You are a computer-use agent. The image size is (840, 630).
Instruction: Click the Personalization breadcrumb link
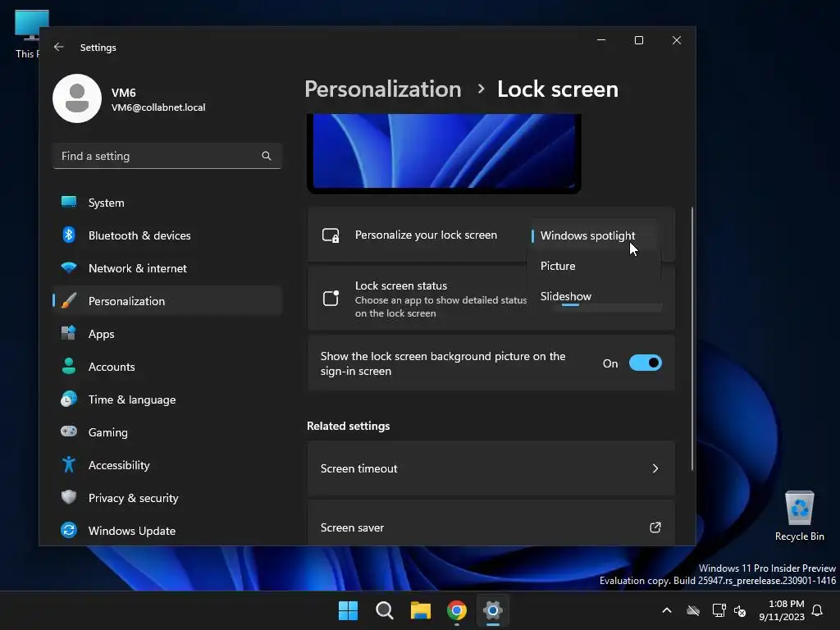click(383, 89)
